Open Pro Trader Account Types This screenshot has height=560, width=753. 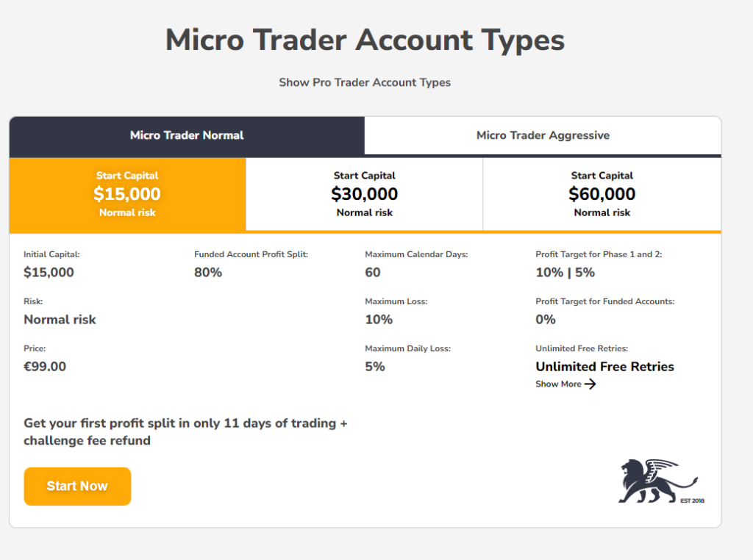(364, 82)
